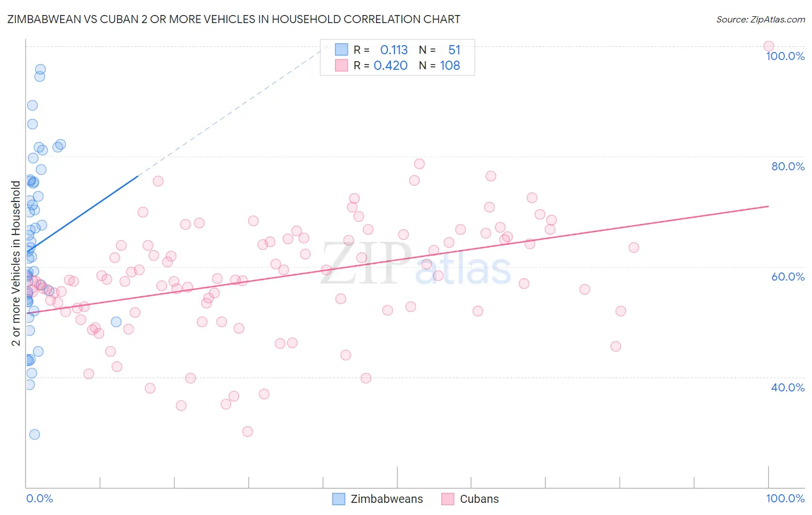
Task: Click the 80.0% y-axis label
Action: tap(788, 166)
